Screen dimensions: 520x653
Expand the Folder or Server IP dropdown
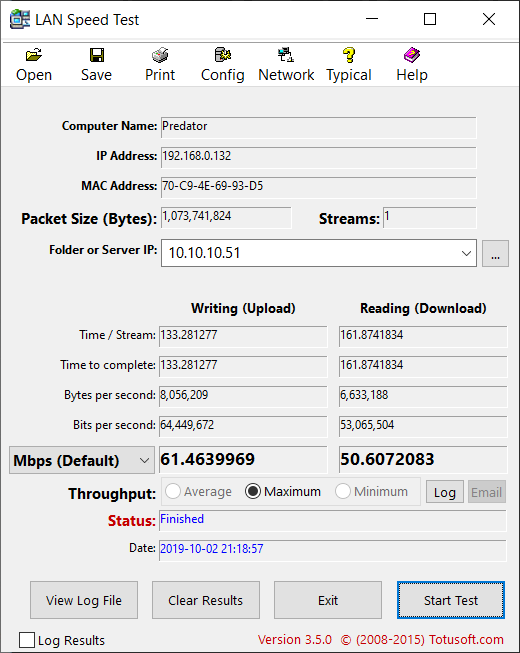pos(466,253)
